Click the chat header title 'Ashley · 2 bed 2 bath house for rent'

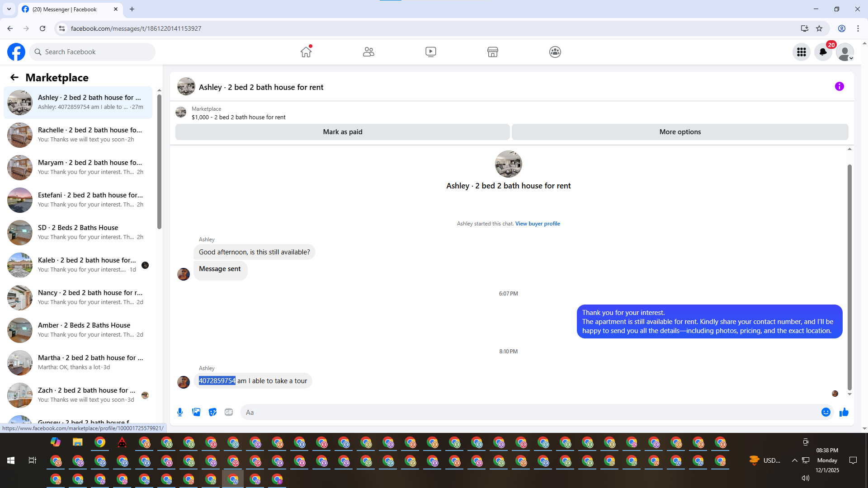point(261,87)
